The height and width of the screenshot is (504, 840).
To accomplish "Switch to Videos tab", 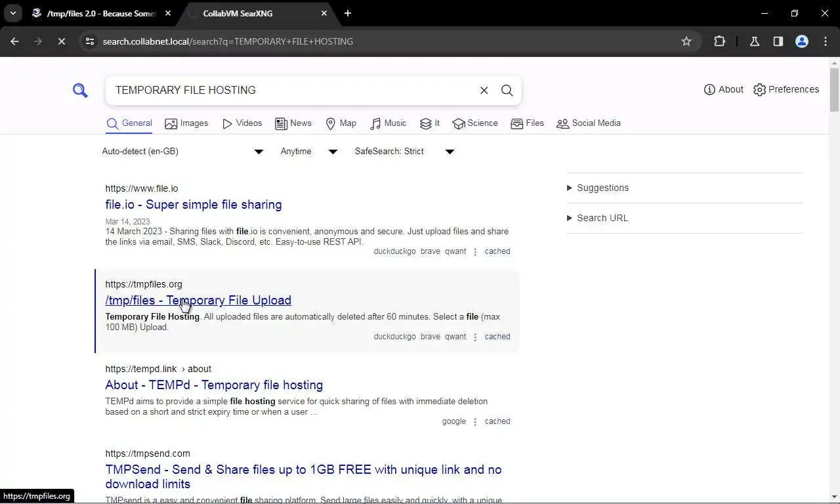I will pyautogui.click(x=242, y=123).
